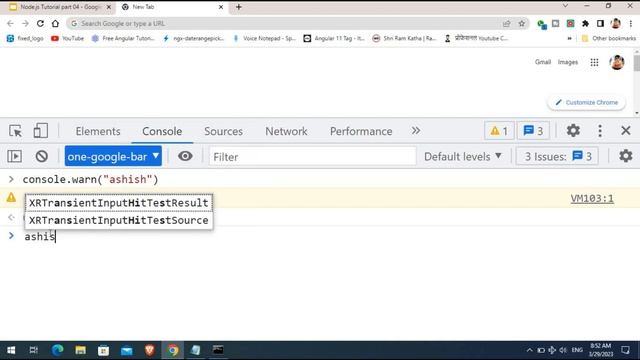Screen dimensions: 640x360
Task: Open the Windows Start menu
Action: pyautogui.click(x=11, y=350)
